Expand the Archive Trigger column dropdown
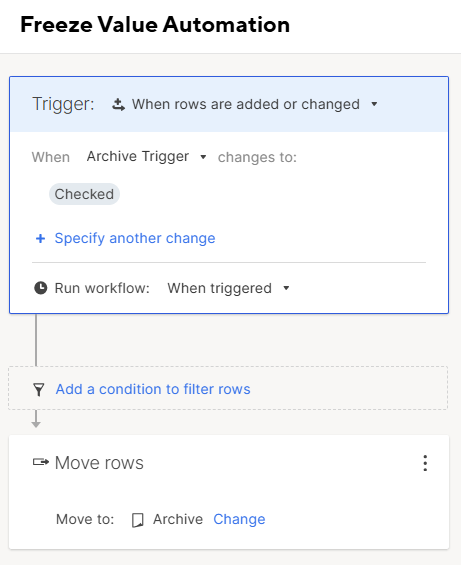 tap(203, 157)
